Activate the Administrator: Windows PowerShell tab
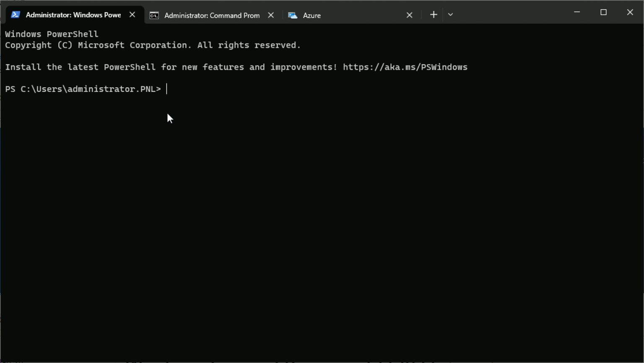This screenshot has height=363, width=644. pos(73,14)
